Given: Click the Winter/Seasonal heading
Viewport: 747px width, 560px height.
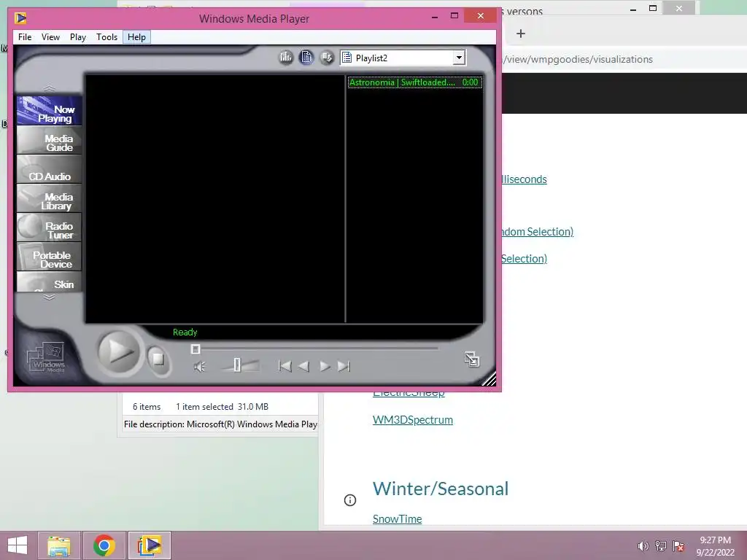Looking at the screenshot, I should (441, 489).
